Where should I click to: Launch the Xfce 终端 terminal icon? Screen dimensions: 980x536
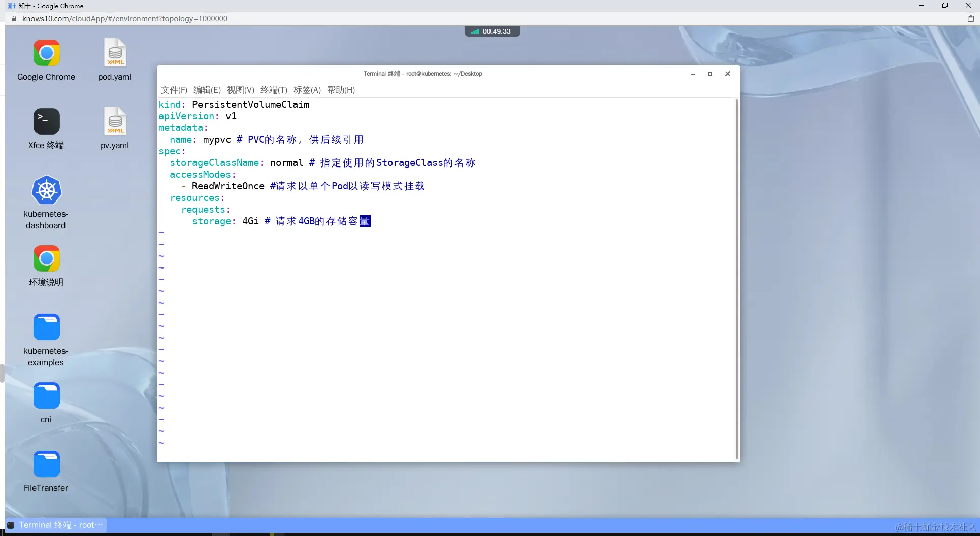[x=46, y=121]
